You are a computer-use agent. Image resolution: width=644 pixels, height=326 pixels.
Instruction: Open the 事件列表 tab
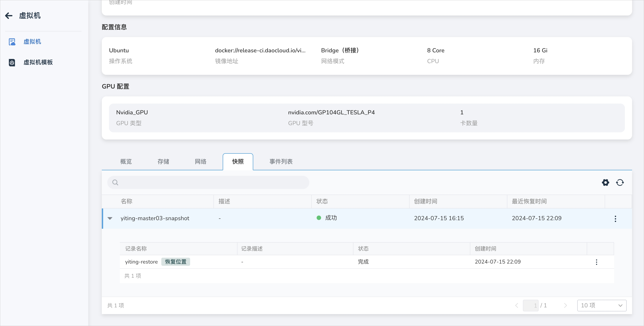click(281, 162)
